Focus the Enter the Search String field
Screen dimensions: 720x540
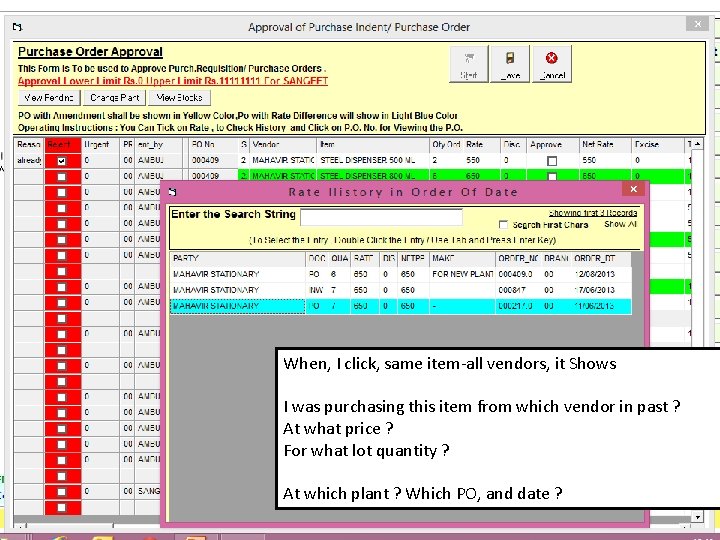(381, 217)
